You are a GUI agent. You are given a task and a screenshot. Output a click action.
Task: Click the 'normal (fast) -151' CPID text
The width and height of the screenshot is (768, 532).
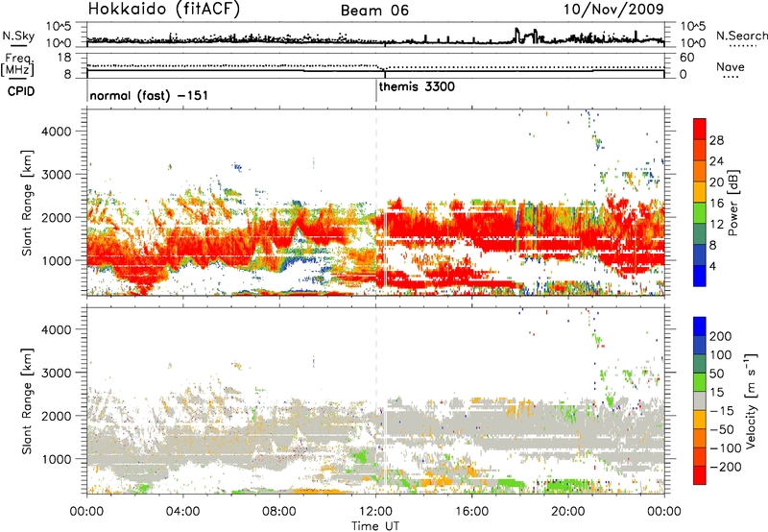[149, 95]
